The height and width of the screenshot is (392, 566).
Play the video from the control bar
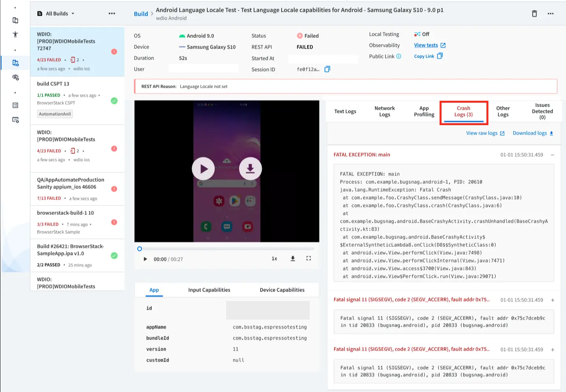[x=145, y=259]
